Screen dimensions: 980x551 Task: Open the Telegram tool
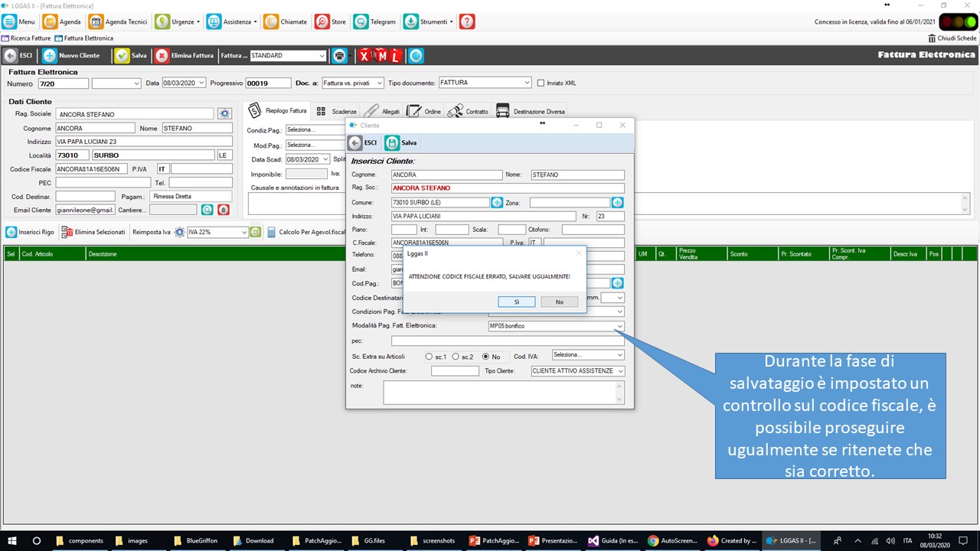tap(361, 22)
